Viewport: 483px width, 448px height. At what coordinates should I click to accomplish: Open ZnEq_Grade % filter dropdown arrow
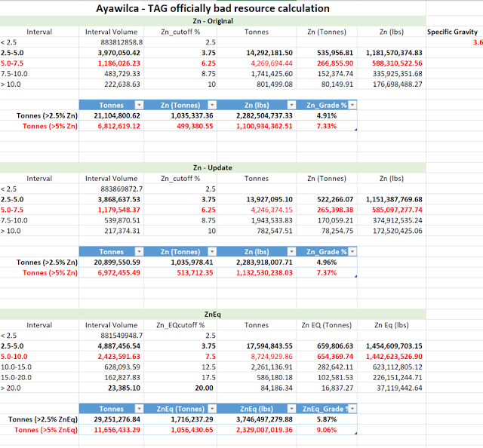352,409
